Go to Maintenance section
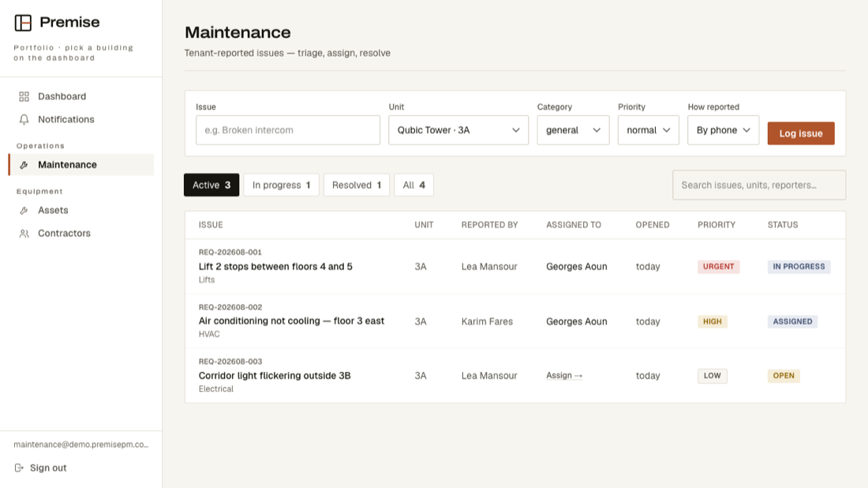The height and width of the screenshot is (488, 868). tap(80, 165)
